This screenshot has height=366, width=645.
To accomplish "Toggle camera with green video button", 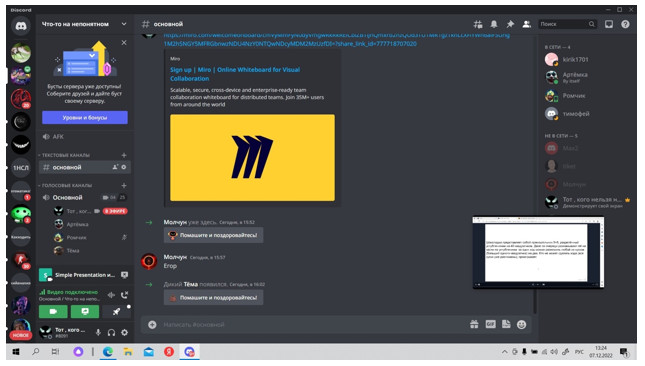I will pyautogui.click(x=53, y=311).
